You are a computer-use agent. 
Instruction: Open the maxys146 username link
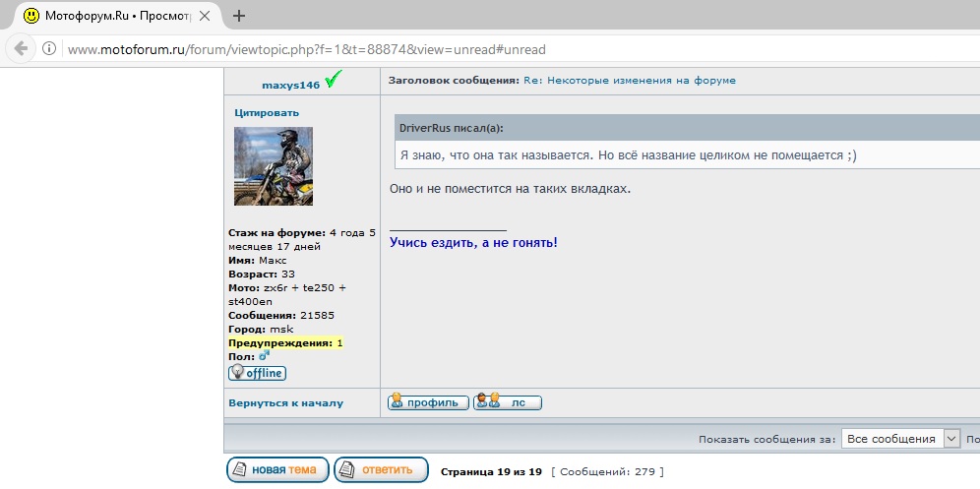[x=290, y=85]
